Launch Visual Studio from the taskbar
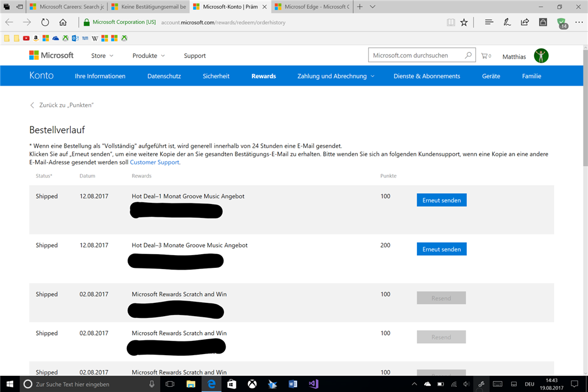588x392 pixels. (314, 384)
